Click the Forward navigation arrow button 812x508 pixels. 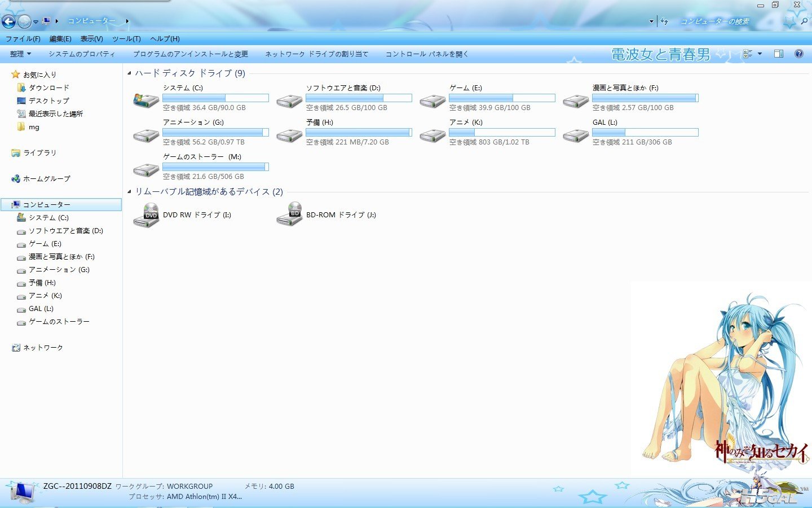[24, 21]
